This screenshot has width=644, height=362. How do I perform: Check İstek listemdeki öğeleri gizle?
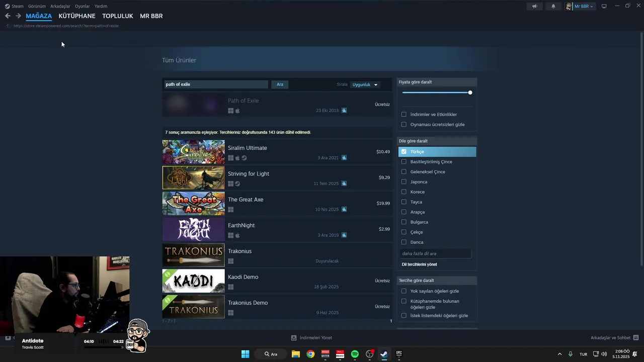tap(404, 315)
